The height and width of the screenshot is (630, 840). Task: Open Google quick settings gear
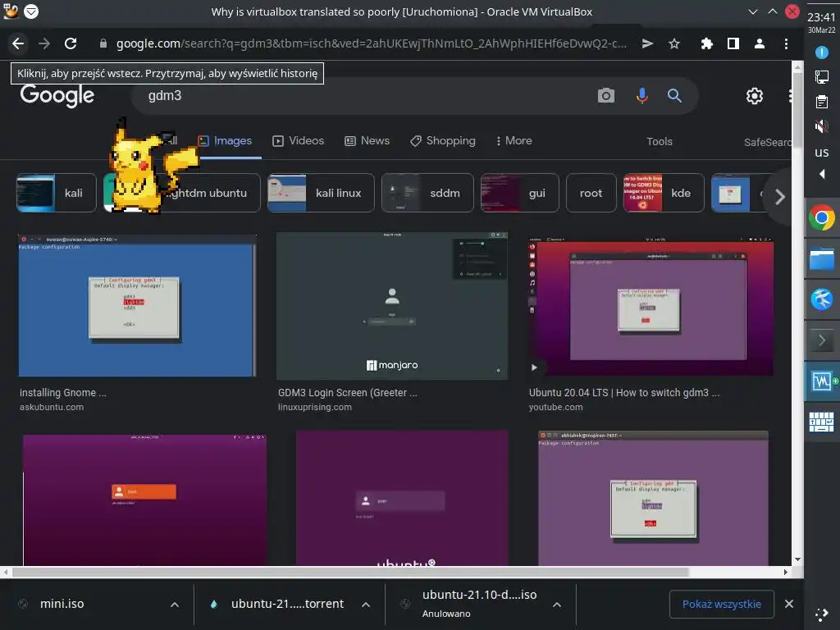pos(755,96)
